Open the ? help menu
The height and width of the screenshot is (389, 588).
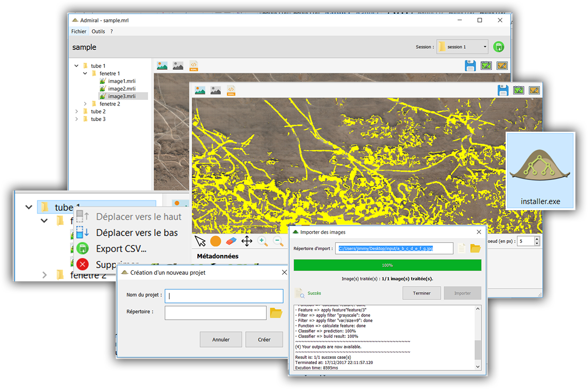[111, 31]
